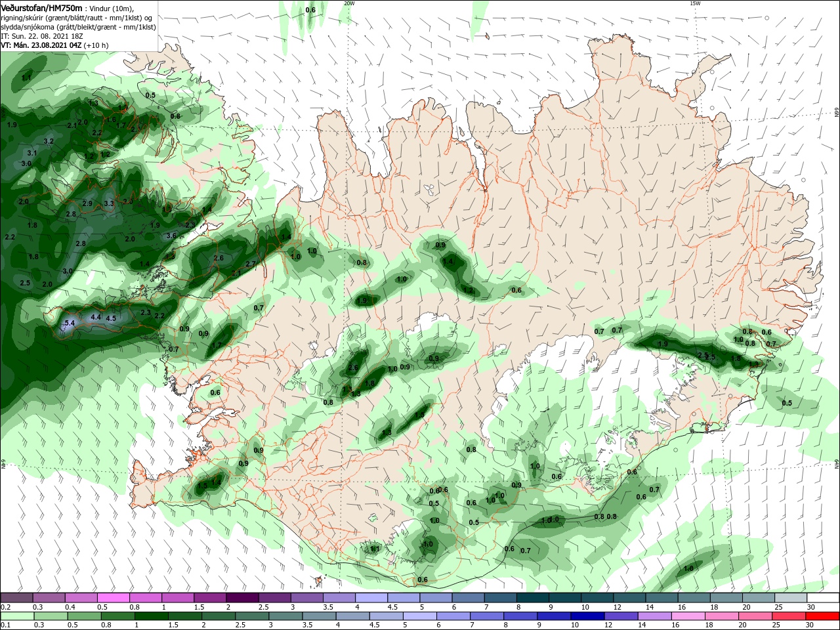Click the 4.4 precipitation value on the map
Viewport: 840px width, 630px height.
96,317
